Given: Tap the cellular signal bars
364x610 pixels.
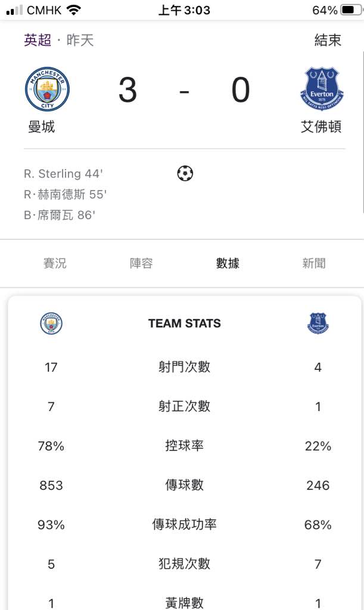Looking at the screenshot, I should click(14, 10).
